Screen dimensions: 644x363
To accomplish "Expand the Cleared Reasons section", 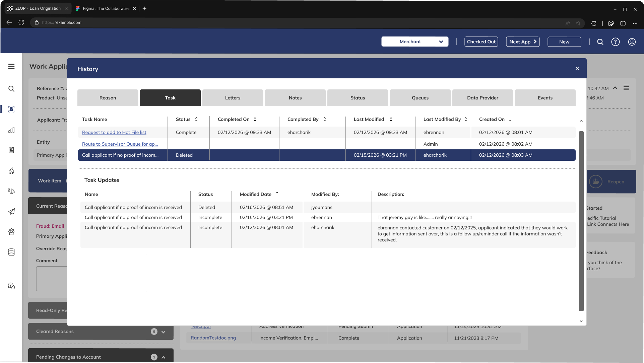I will [164, 332].
